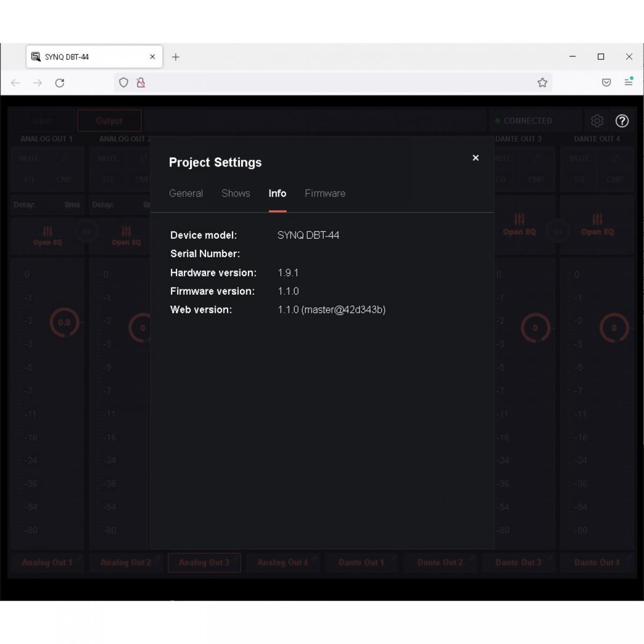Click the insecure connection lock icon

(x=141, y=83)
